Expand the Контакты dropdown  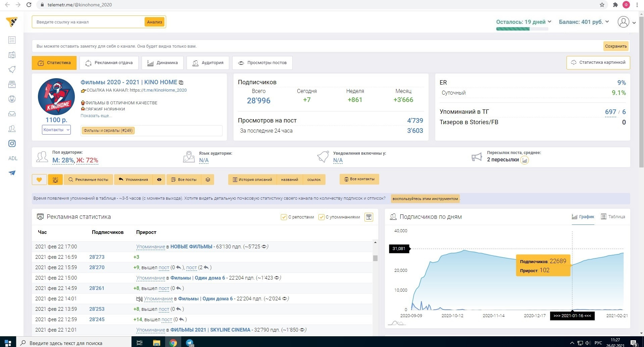click(x=56, y=130)
